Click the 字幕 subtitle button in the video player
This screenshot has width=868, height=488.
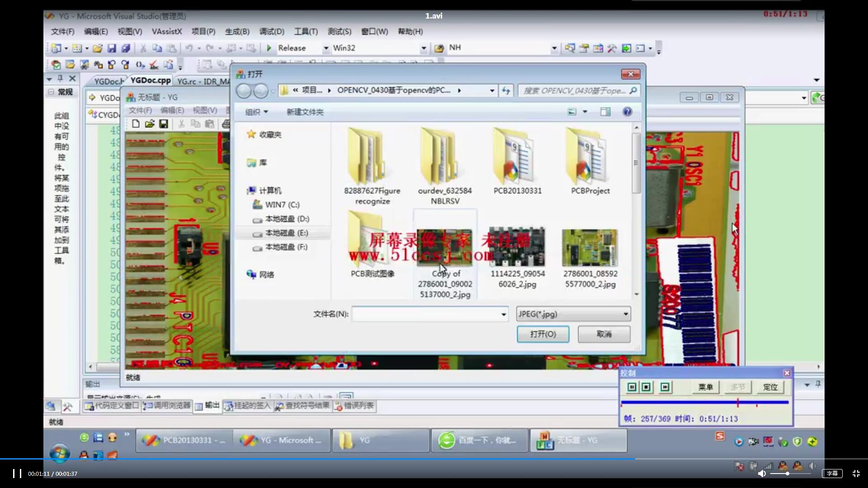[832, 474]
